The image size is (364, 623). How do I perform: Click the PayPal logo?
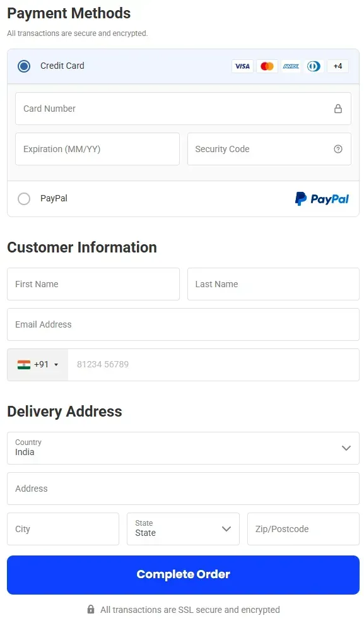click(x=322, y=198)
